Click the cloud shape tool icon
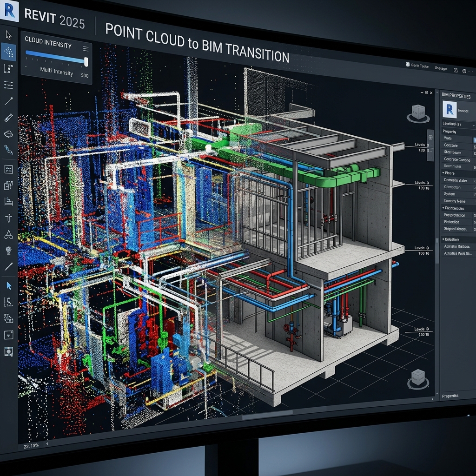476x476 pixels. coord(8,134)
